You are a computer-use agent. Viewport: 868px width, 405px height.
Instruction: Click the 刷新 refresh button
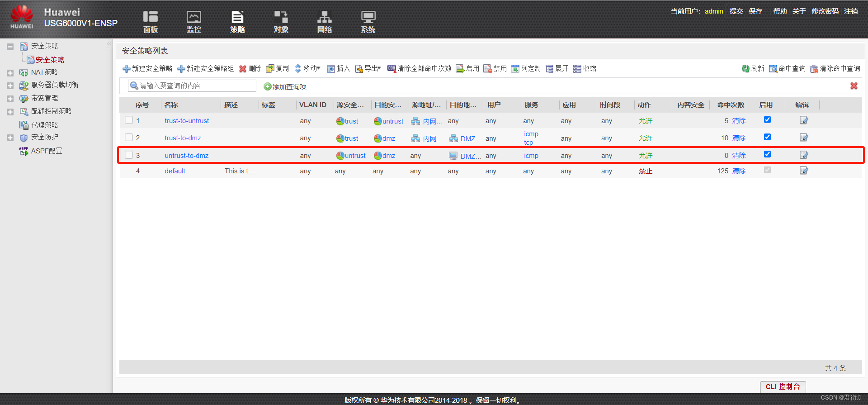pos(753,68)
